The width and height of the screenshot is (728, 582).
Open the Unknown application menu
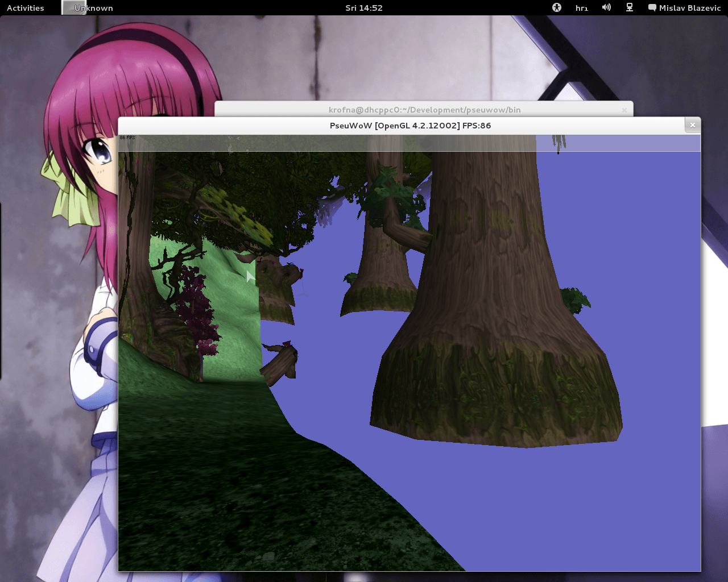pos(88,8)
